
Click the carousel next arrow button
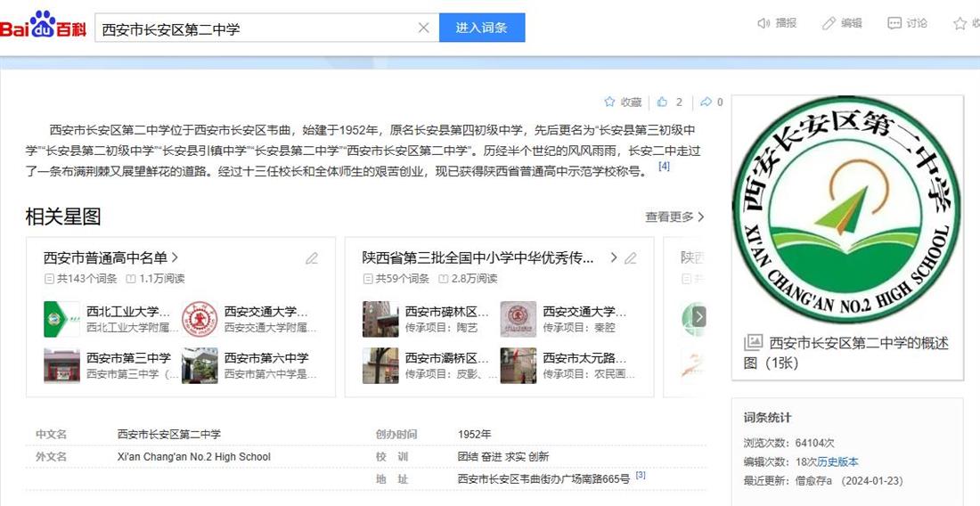point(698,317)
